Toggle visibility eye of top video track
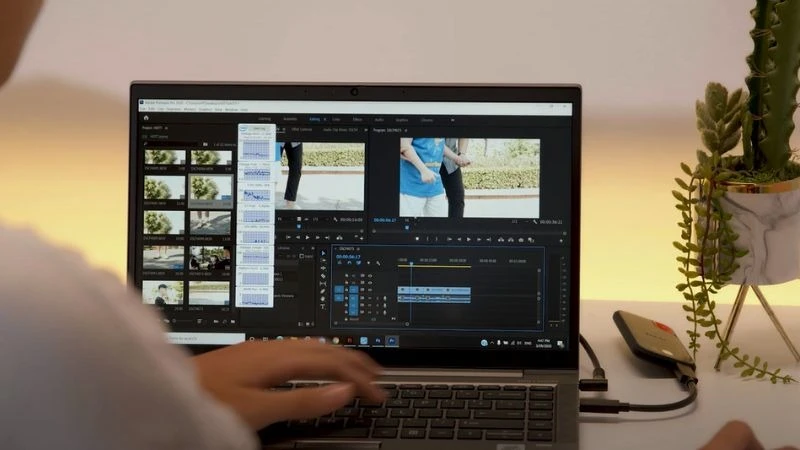This screenshot has height=450, width=800. [370, 276]
